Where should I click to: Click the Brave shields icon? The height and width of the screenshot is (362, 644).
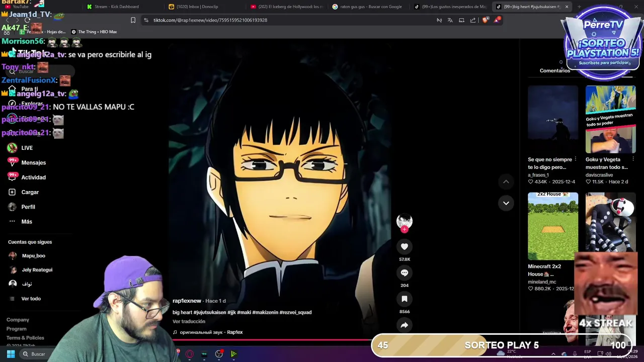click(x=485, y=20)
